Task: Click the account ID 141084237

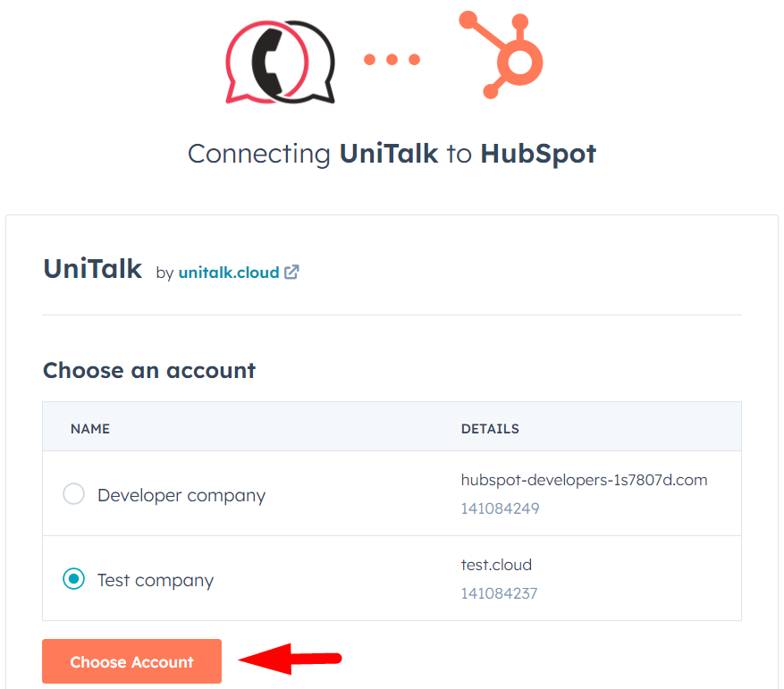Action: tap(499, 593)
